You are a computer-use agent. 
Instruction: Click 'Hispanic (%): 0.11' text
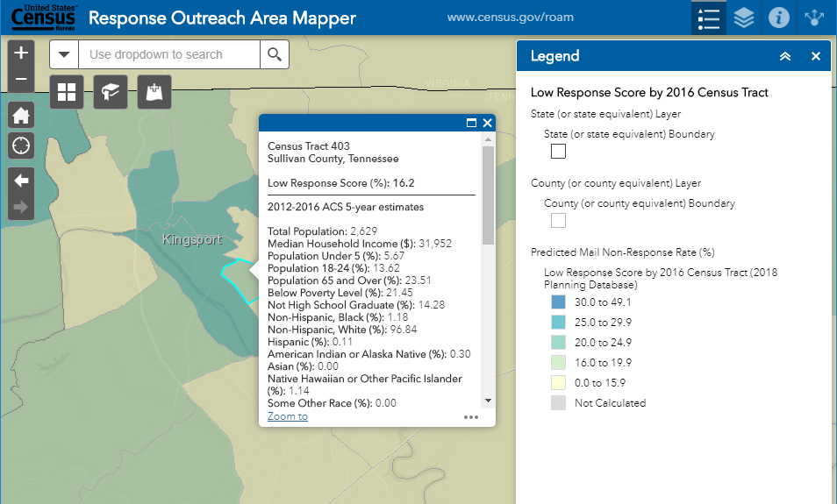(310, 341)
